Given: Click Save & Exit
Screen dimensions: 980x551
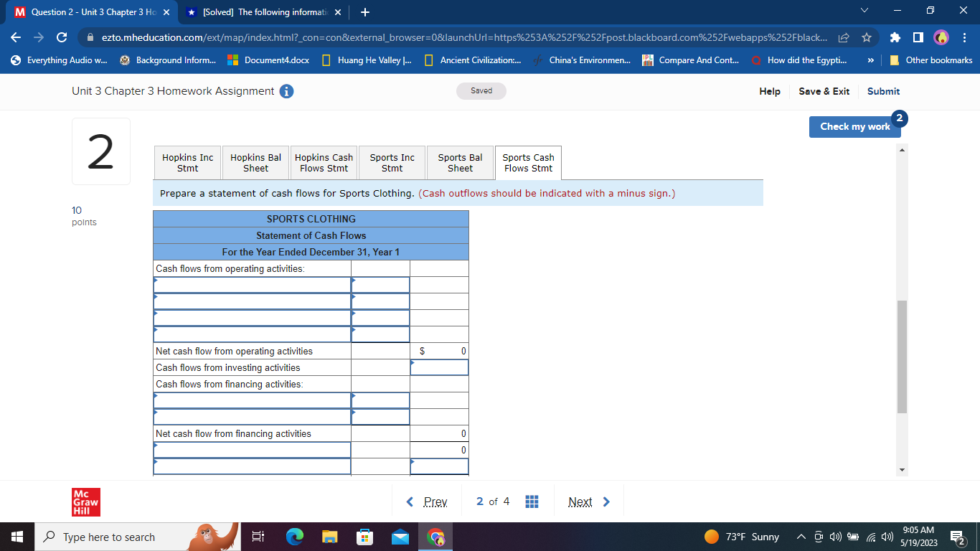Looking at the screenshot, I should click(824, 91).
